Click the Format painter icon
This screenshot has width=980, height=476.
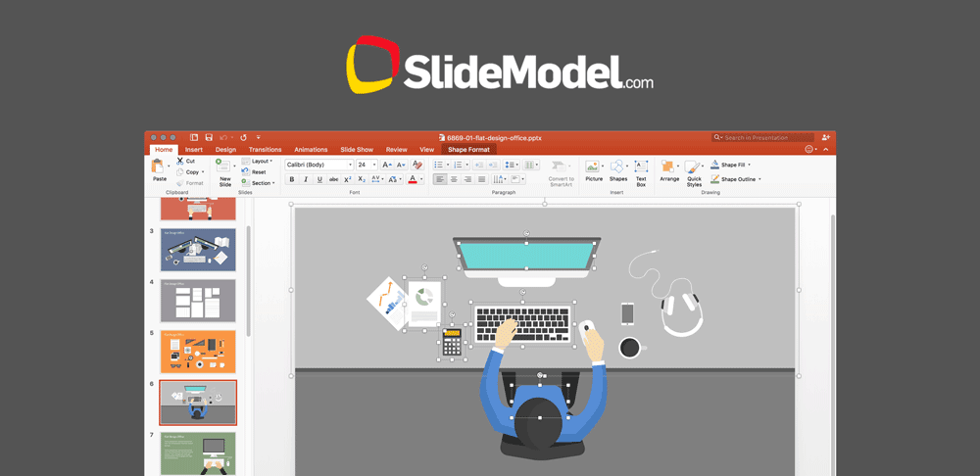click(x=180, y=183)
